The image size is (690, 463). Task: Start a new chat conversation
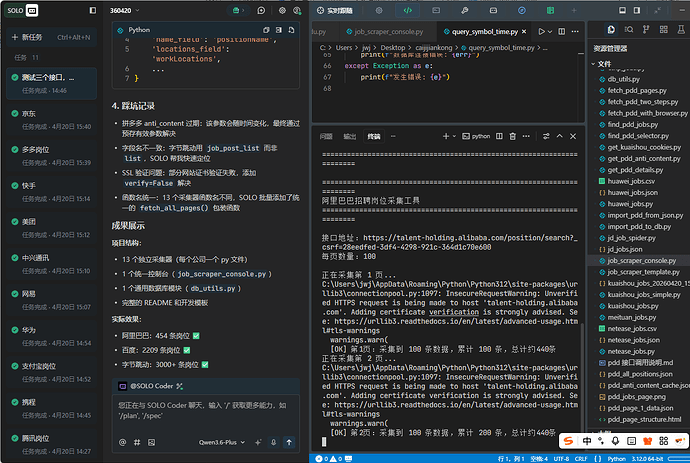coord(261,10)
